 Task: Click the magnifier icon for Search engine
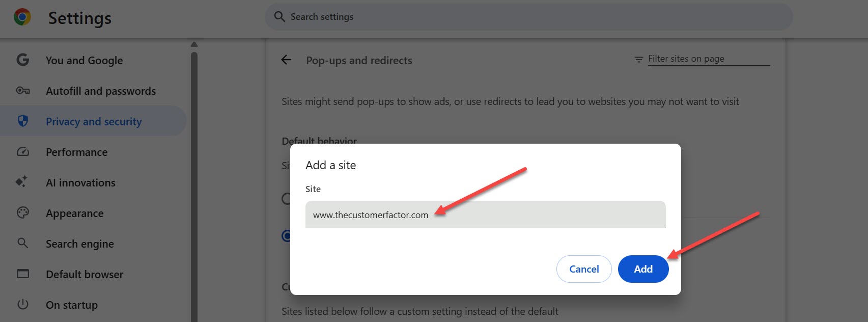coord(23,243)
